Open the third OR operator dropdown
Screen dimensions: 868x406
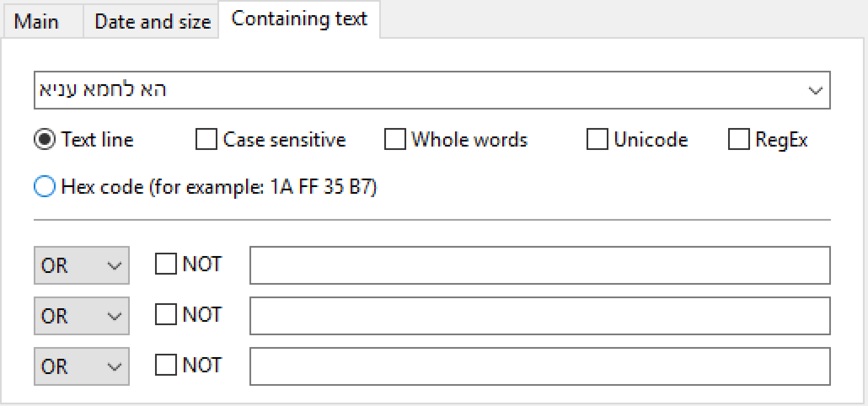(81, 366)
